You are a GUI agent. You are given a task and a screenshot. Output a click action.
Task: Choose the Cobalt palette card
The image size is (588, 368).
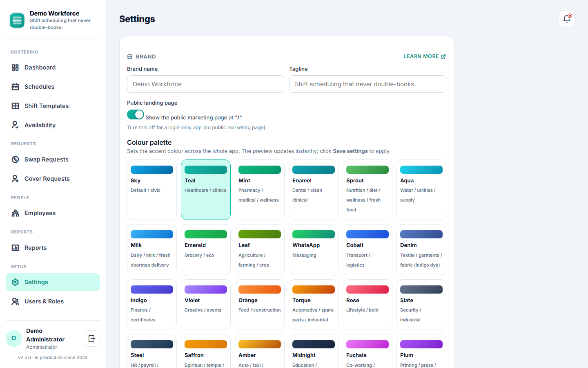[367, 250]
